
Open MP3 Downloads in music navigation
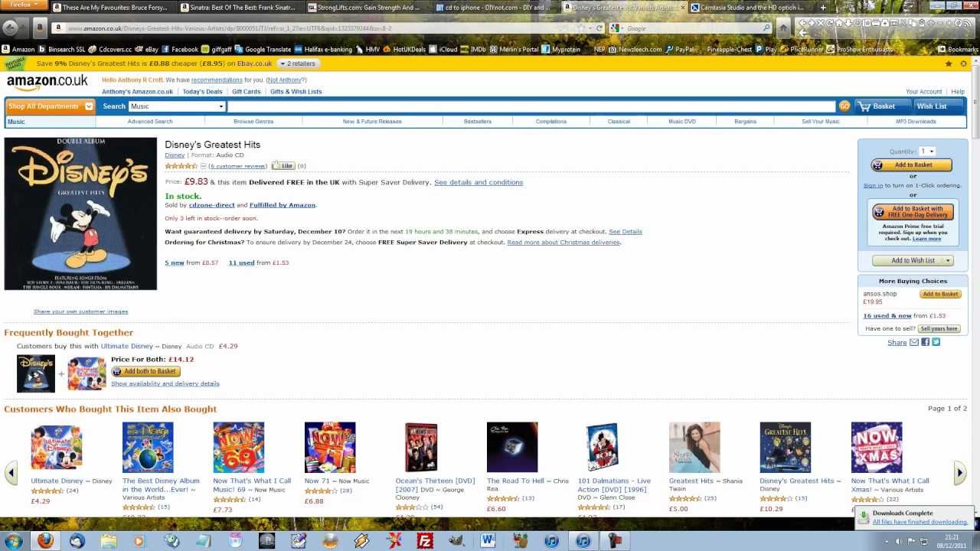coord(916,122)
